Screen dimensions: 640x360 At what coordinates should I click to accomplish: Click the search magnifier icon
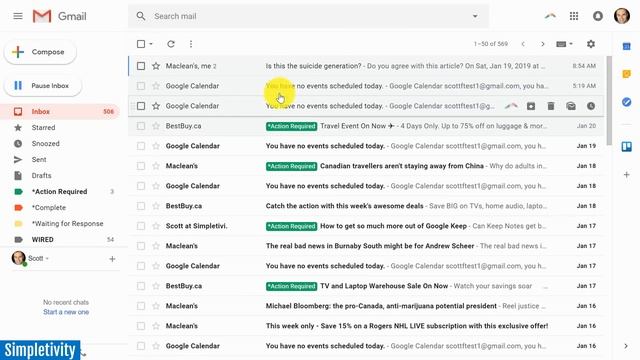click(x=141, y=16)
